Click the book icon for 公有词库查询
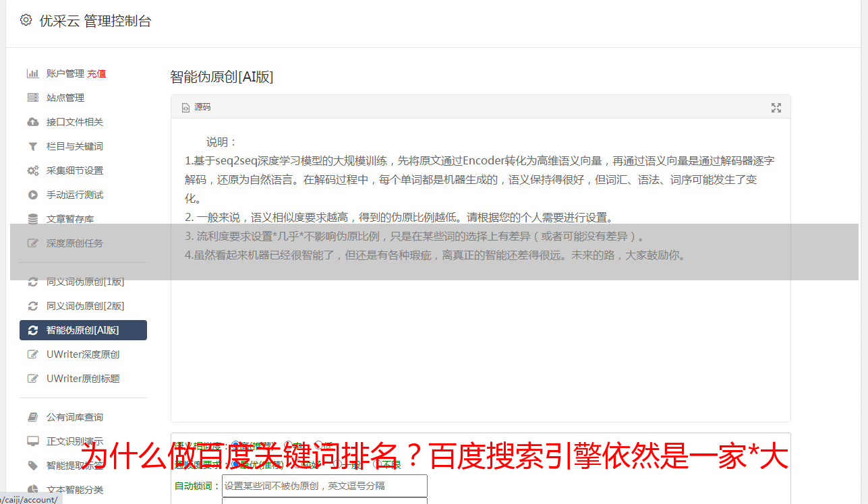 click(x=32, y=417)
